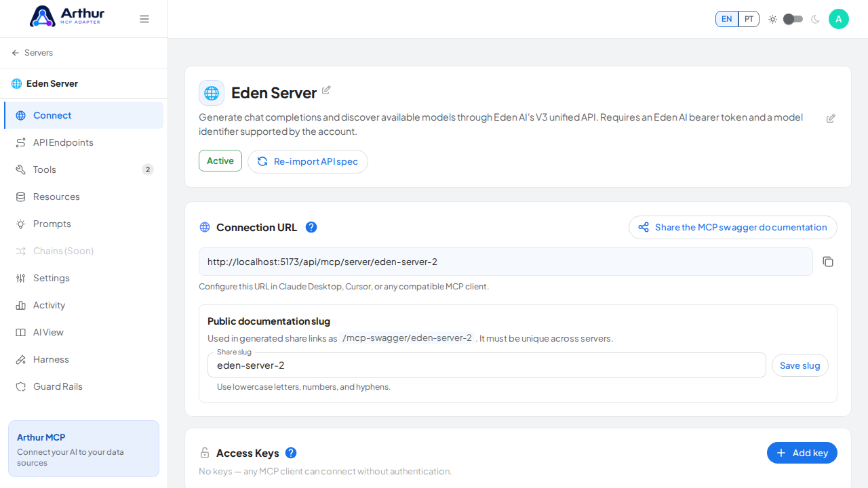Edit the Eden Server name
868x488 pixels.
[326, 90]
